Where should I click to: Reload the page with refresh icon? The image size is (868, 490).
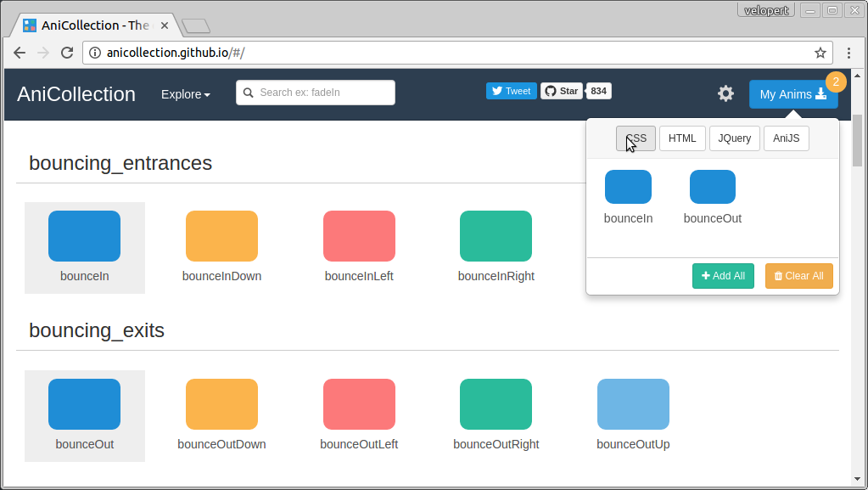67,53
